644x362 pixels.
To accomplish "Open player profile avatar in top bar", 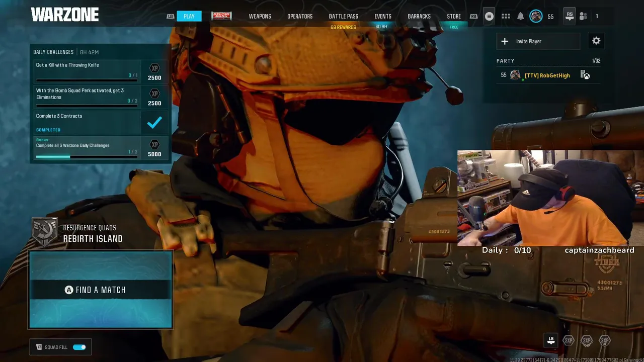I will [x=536, y=17].
